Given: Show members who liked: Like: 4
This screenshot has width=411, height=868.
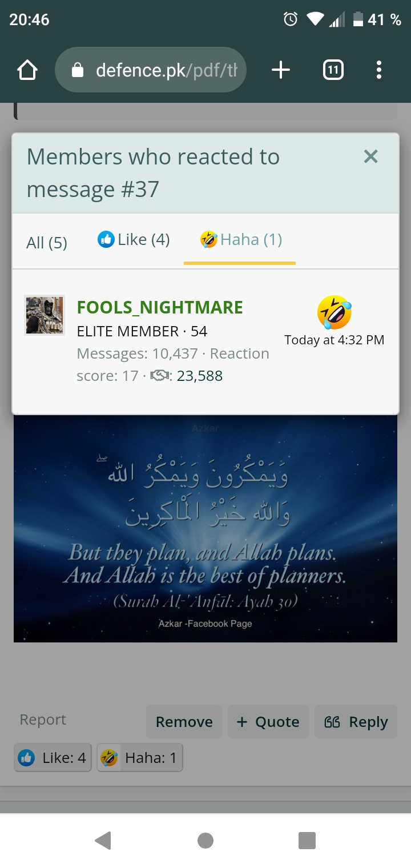Looking at the screenshot, I should [53, 758].
